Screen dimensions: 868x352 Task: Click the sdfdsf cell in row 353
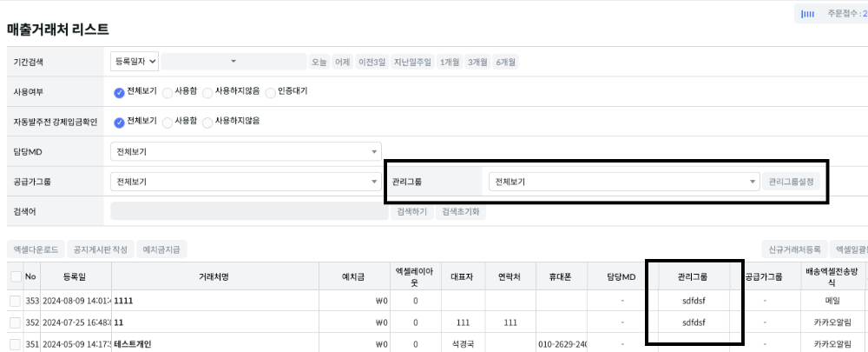[x=694, y=301]
